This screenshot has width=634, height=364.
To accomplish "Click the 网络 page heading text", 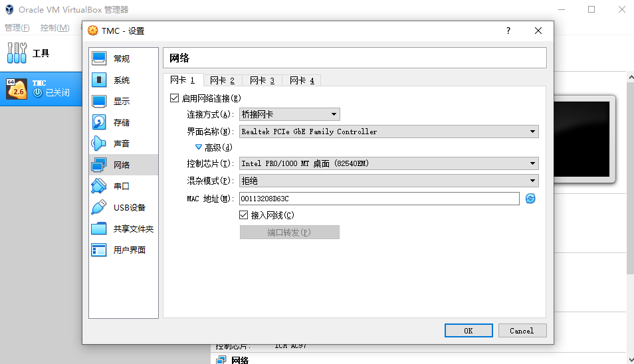I will [x=179, y=58].
